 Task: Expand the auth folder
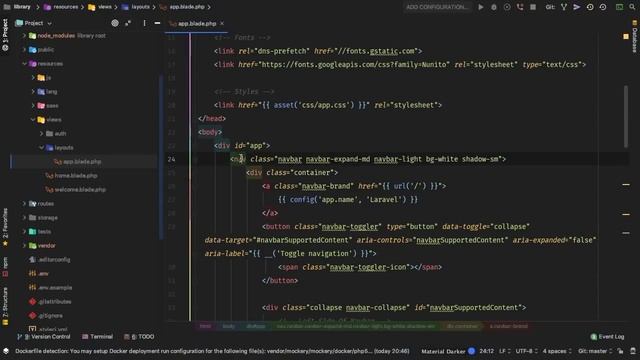pos(41,133)
